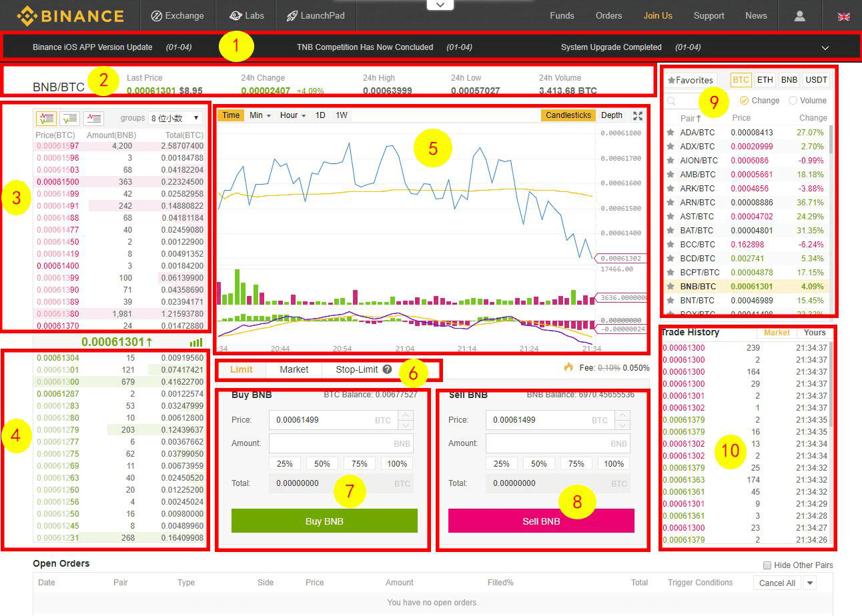
Task: Change language via UK flag icon
Action: pos(843,16)
